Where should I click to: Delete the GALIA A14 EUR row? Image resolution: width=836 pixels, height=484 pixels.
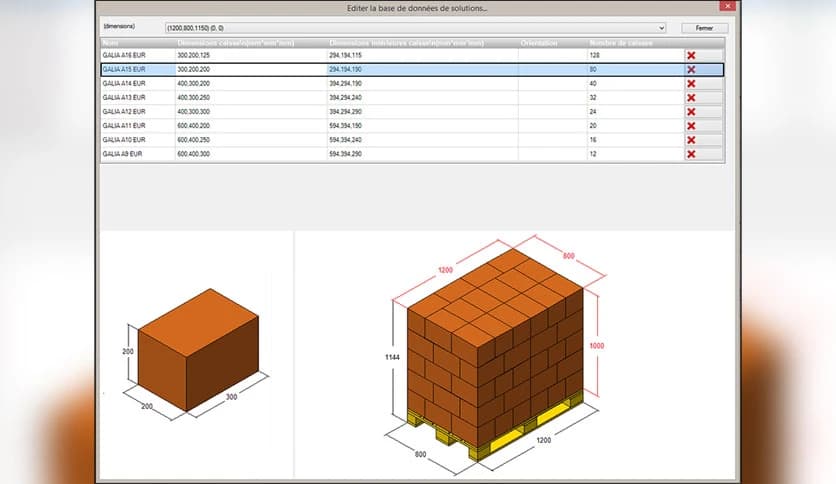click(704, 84)
